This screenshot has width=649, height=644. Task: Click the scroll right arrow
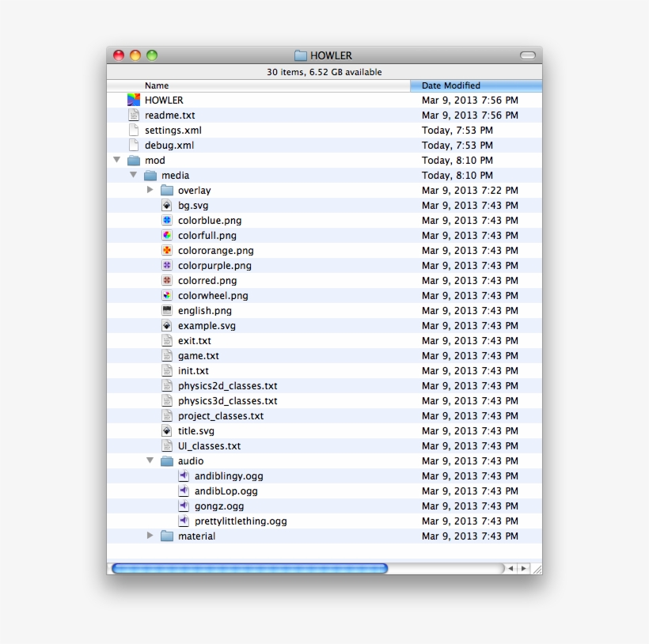tap(522, 569)
